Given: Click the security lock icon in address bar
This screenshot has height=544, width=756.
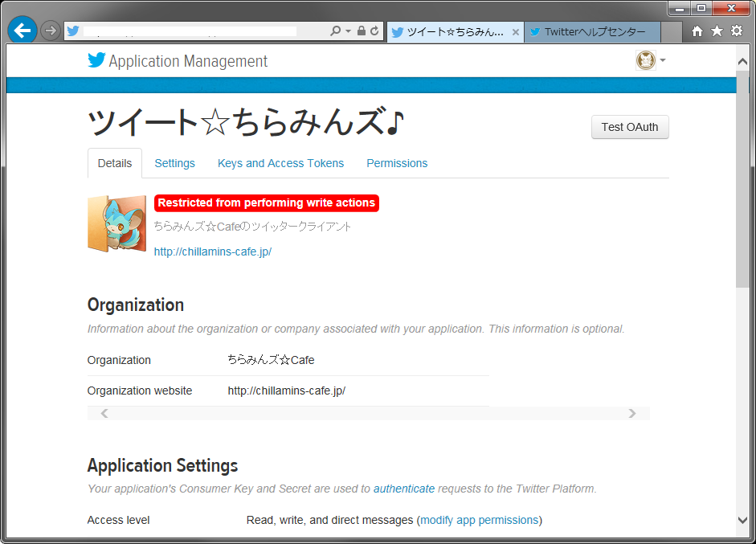Looking at the screenshot, I should (361, 31).
